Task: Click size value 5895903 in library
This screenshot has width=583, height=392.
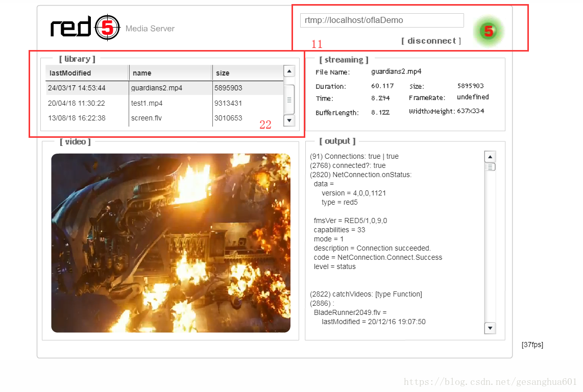Action: [228, 88]
